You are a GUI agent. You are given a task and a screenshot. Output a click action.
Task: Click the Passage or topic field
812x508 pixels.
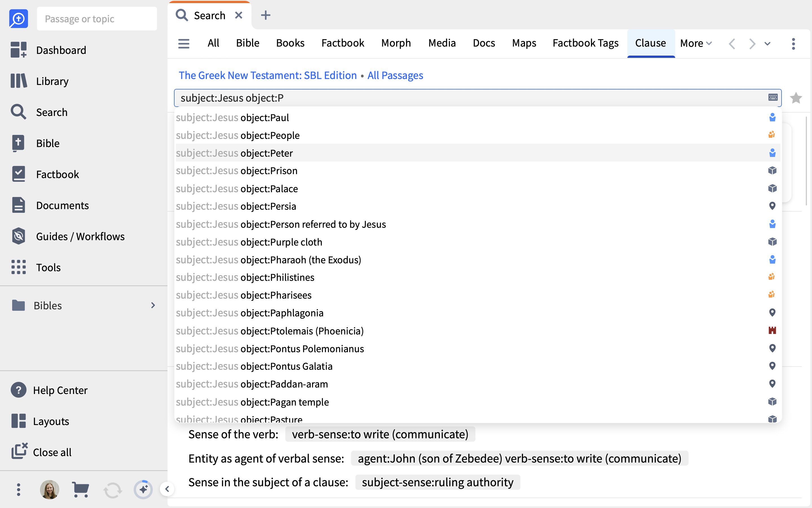pos(97,19)
